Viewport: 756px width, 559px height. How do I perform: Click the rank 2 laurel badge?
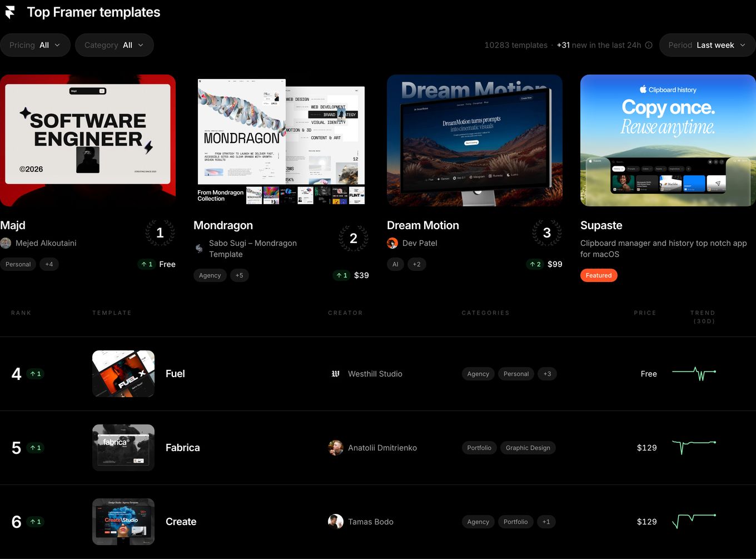[x=354, y=239]
